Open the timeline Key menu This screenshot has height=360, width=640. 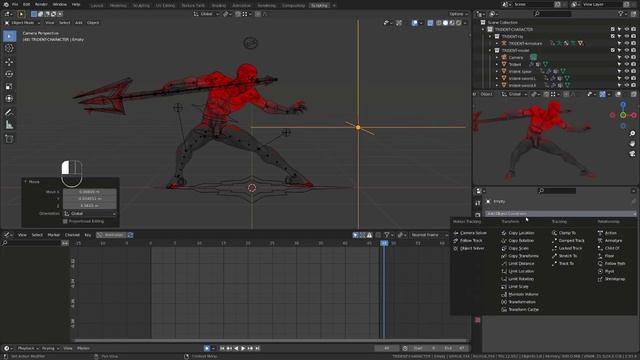pos(88,235)
